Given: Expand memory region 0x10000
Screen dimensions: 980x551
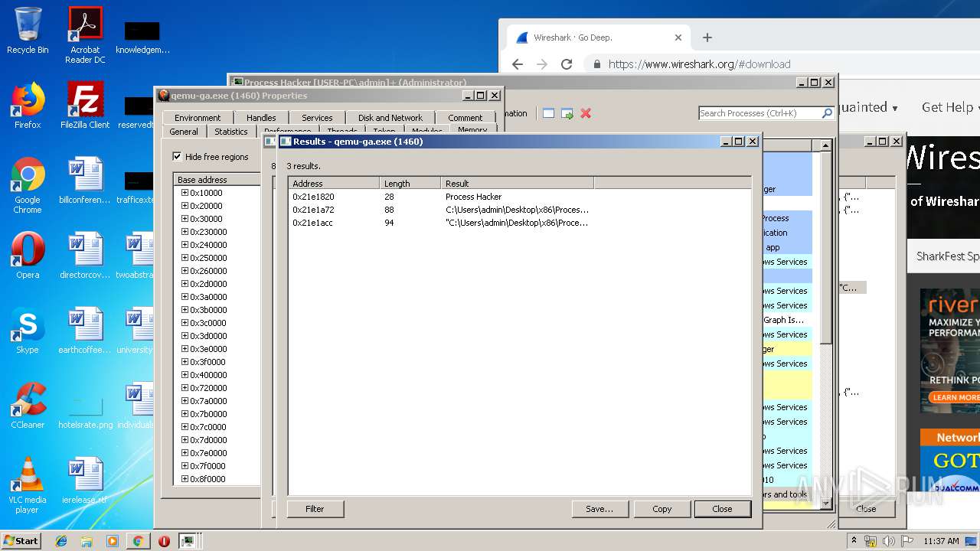Looking at the screenshot, I should pyautogui.click(x=185, y=193).
